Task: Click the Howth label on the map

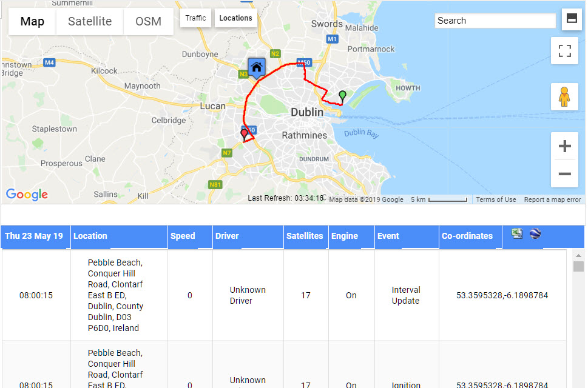Action: 408,88
